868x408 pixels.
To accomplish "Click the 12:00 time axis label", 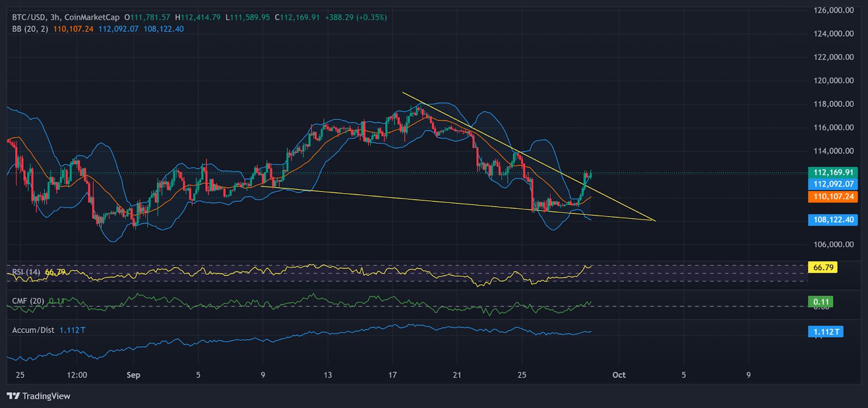I will pos(77,375).
